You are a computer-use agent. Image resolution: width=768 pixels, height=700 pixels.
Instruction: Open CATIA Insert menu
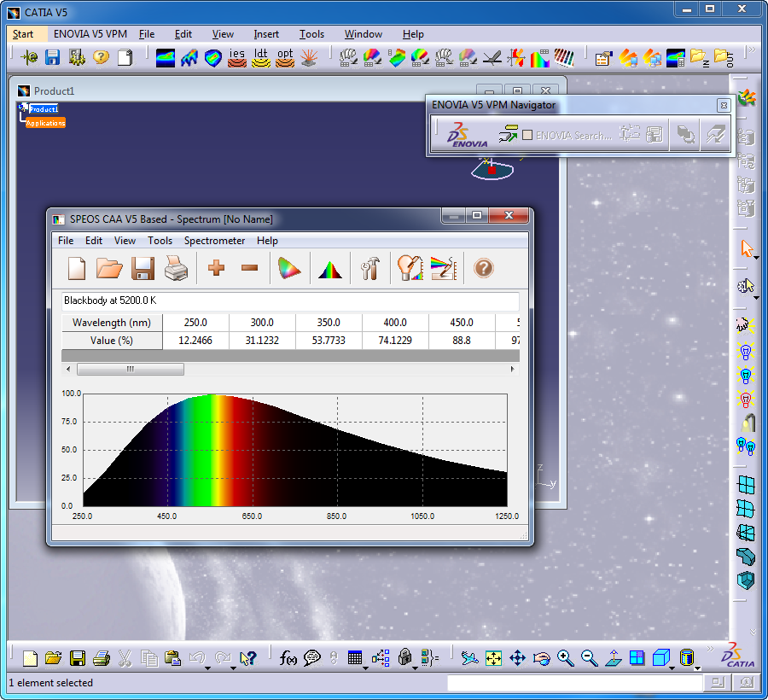[266, 34]
